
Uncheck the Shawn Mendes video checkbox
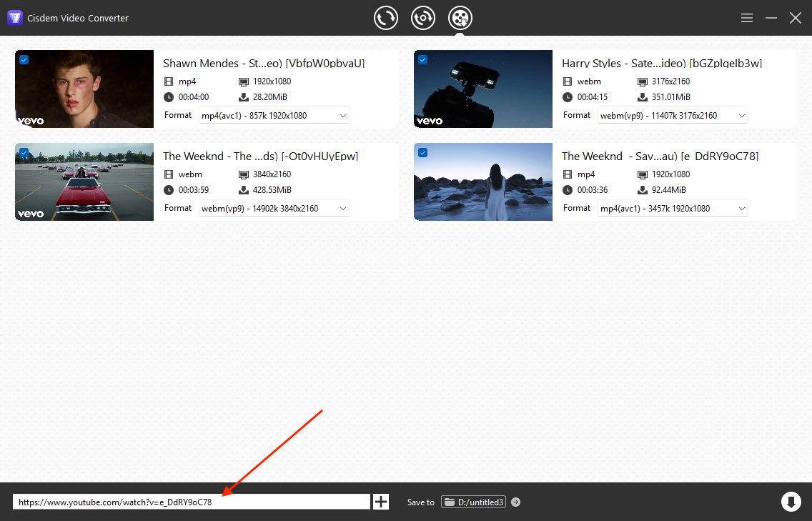(x=24, y=59)
